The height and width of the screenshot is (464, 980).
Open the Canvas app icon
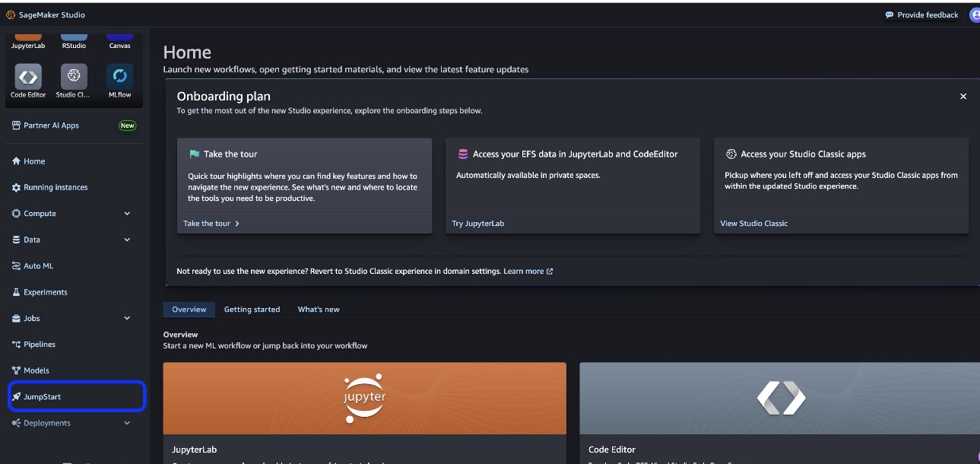tap(119, 37)
